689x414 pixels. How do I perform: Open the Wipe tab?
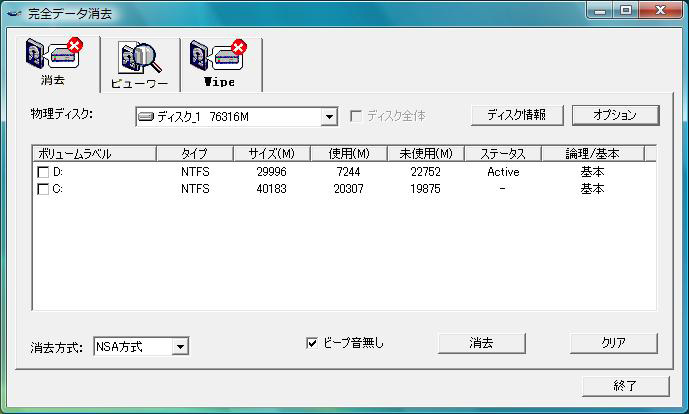pyautogui.click(x=221, y=65)
